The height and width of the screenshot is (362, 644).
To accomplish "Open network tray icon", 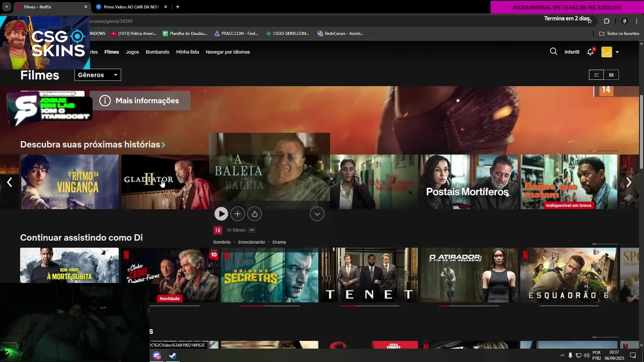I will [579, 355].
